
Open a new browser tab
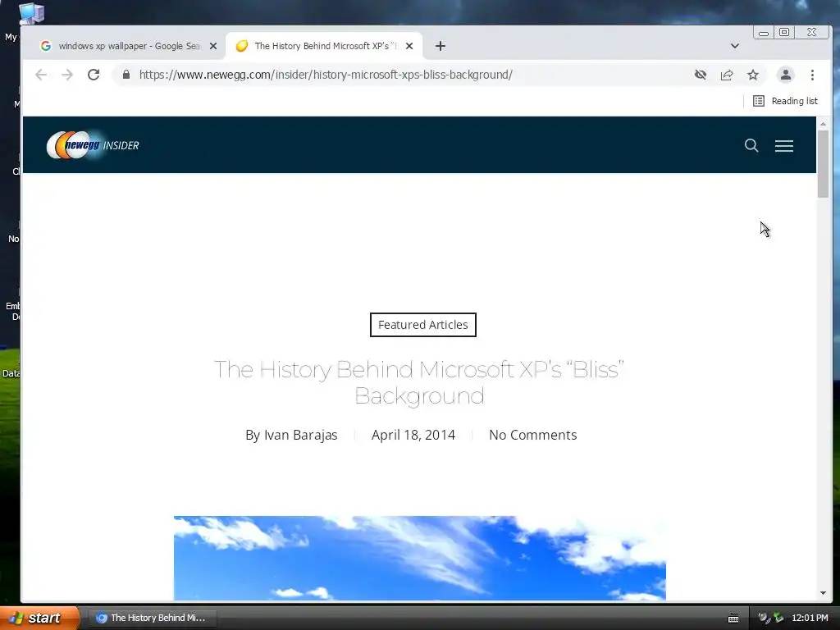[x=441, y=46]
